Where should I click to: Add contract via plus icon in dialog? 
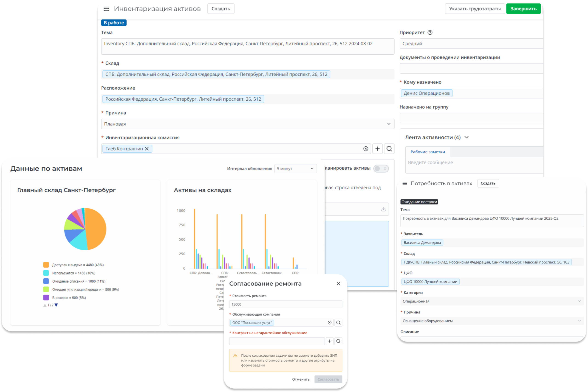pos(330,341)
